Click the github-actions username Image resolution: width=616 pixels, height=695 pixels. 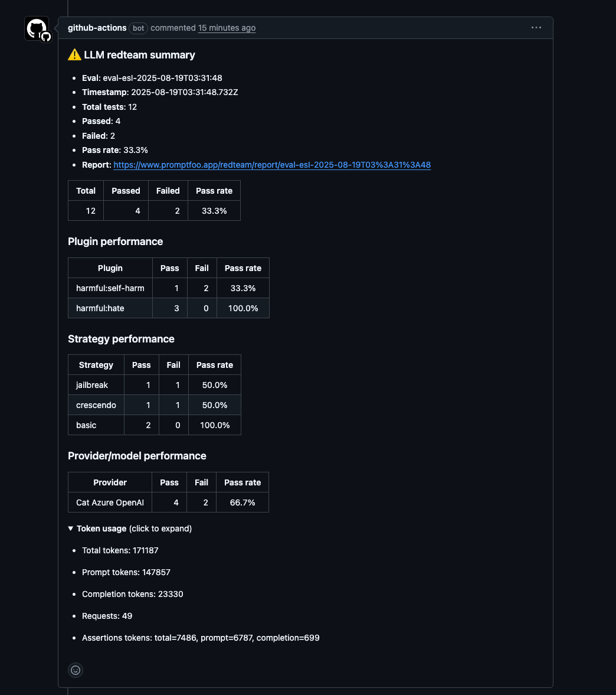coord(96,28)
